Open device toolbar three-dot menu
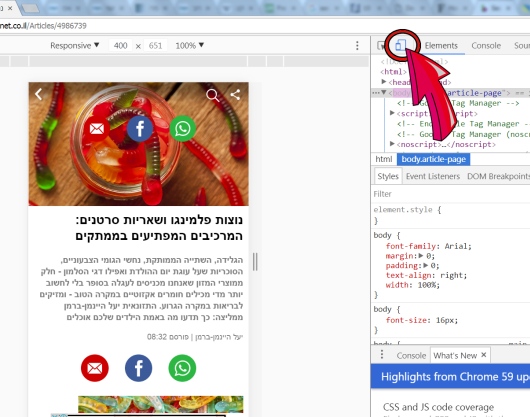Screen dimensions: 530x417 [x=357, y=46]
